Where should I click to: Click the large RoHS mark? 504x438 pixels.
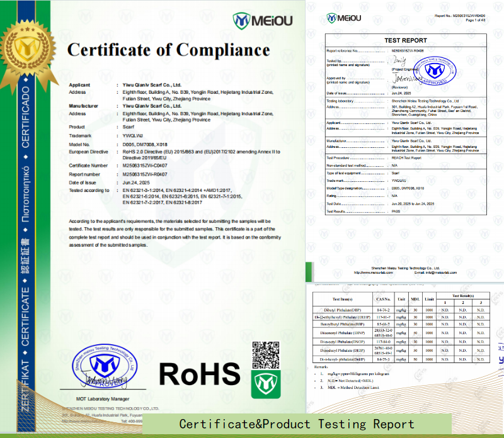point(199,373)
